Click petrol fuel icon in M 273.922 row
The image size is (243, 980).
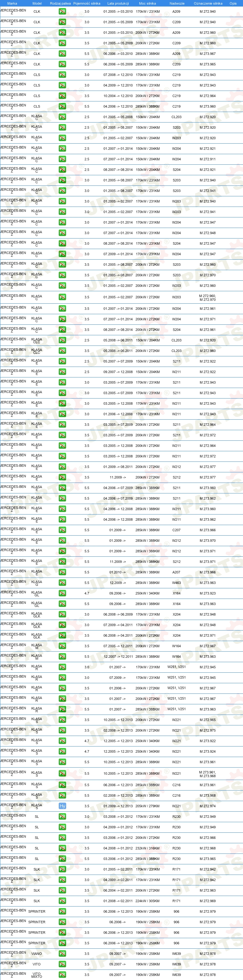[62, 741]
